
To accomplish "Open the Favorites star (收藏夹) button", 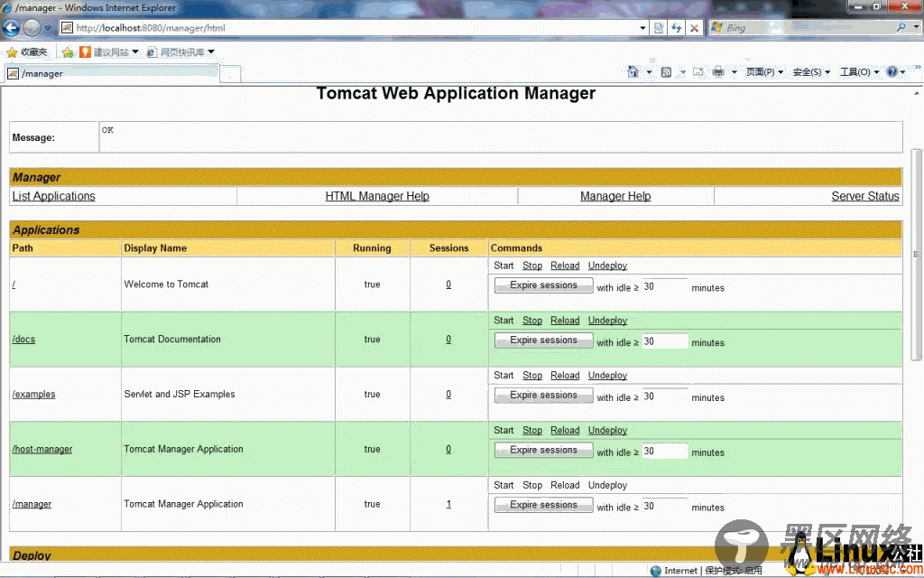I will [27, 51].
